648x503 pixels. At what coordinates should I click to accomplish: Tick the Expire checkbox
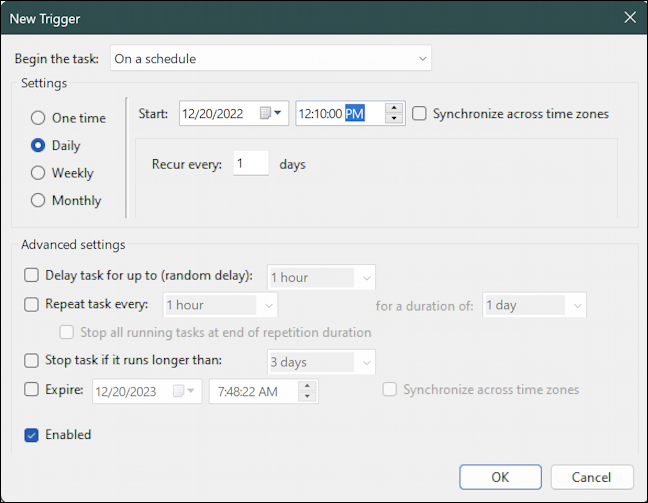(x=31, y=389)
